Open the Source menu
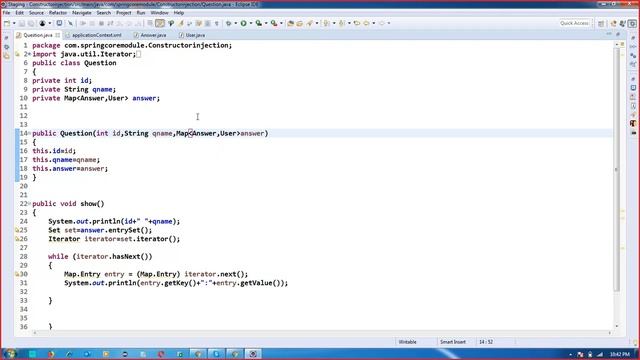 pos(36,13)
